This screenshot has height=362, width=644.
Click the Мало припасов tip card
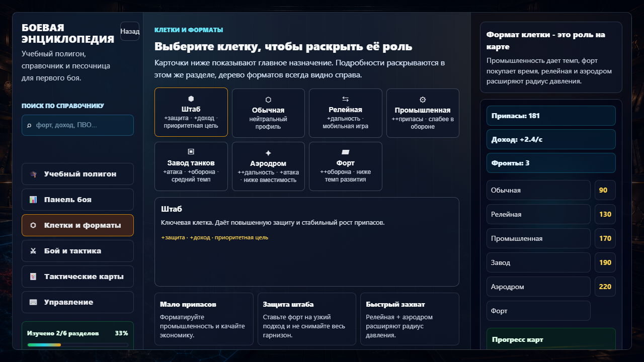point(204,319)
